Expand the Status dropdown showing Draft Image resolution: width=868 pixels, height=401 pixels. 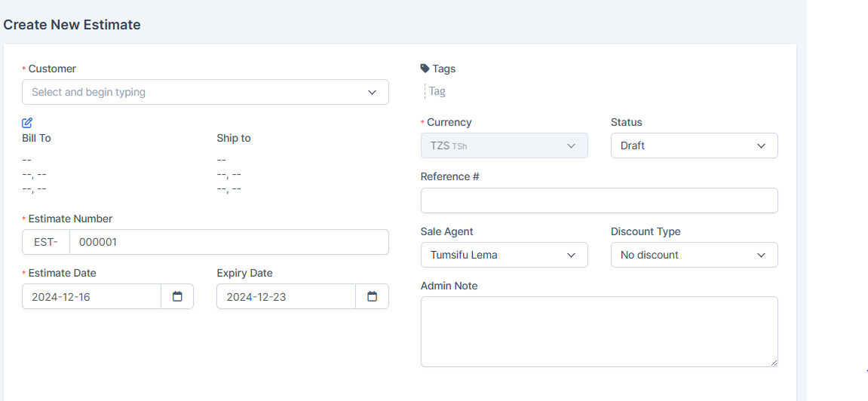[x=693, y=145]
